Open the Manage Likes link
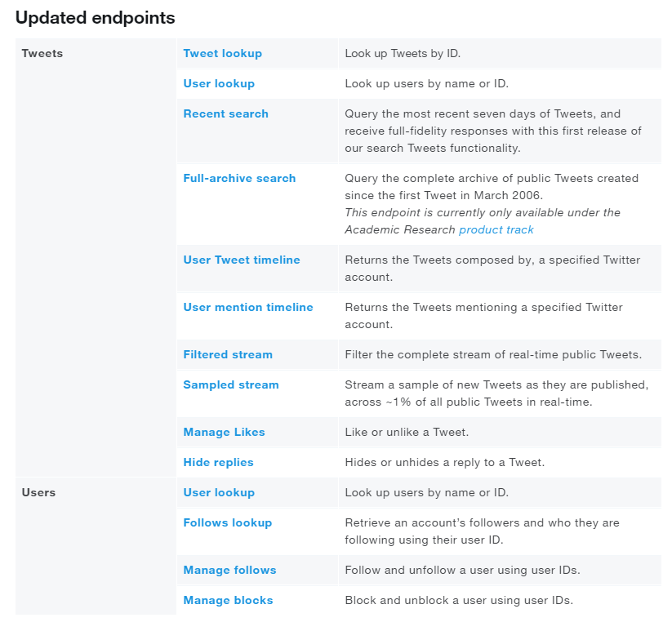Image resolution: width=672 pixels, height=631 pixels. (224, 433)
